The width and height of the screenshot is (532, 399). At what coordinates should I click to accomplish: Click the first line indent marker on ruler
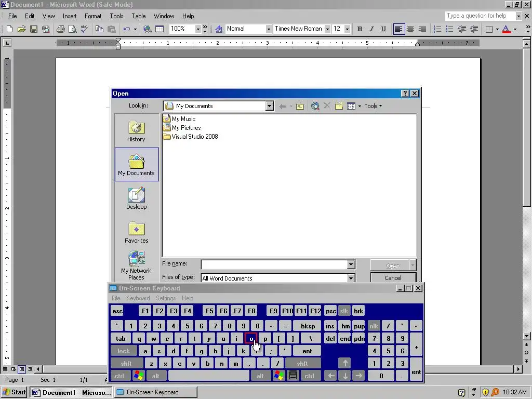118,40
